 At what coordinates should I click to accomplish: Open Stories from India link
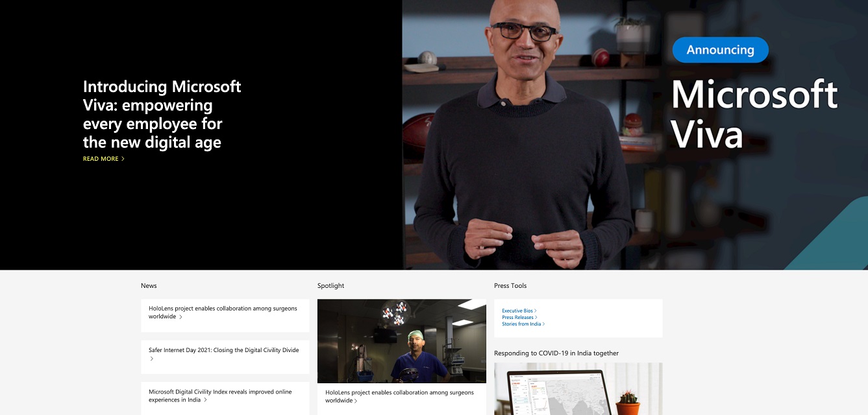coord(521,324)
